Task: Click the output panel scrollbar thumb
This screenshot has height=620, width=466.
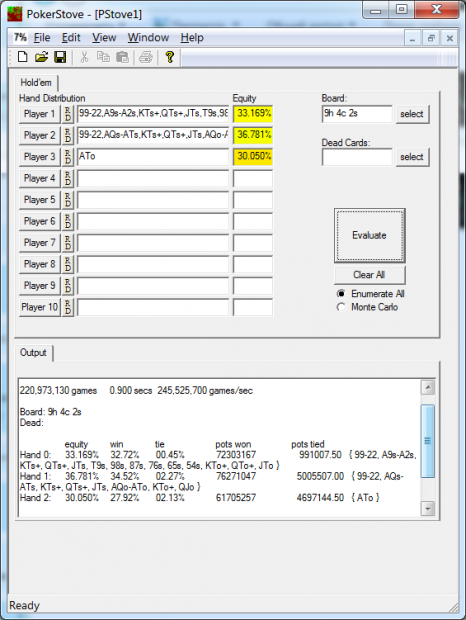Action: pyautogui.click(x=428, y=441)
